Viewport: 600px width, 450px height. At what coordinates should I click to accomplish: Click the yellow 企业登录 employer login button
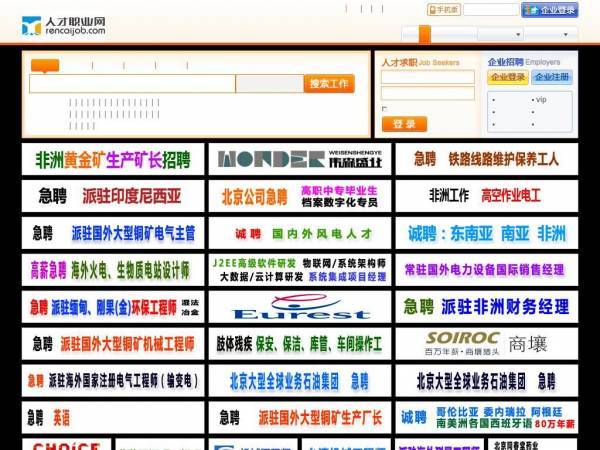(508, 77)
